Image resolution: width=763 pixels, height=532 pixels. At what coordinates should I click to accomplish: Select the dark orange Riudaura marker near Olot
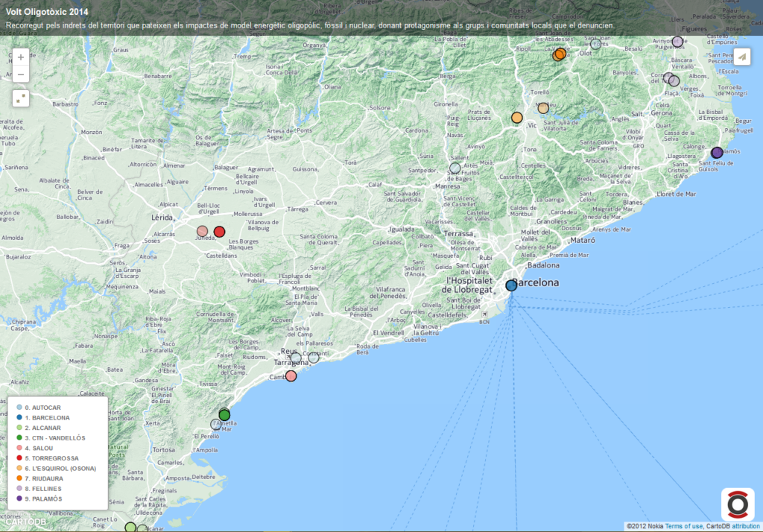pyautogui.click(x=560, y=54)
